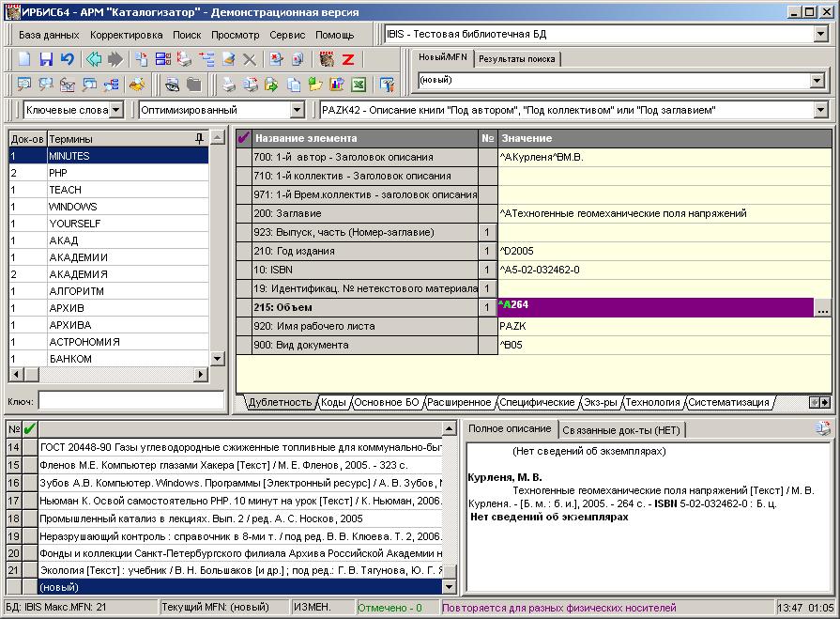Open the PAZK42 worksheet dropdown
This screenshot has width=840, height=619.
tap(820, 110)
